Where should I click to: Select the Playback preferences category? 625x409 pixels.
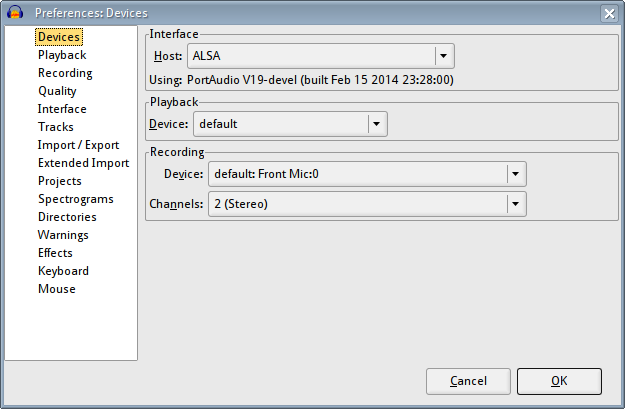point(62,55)
